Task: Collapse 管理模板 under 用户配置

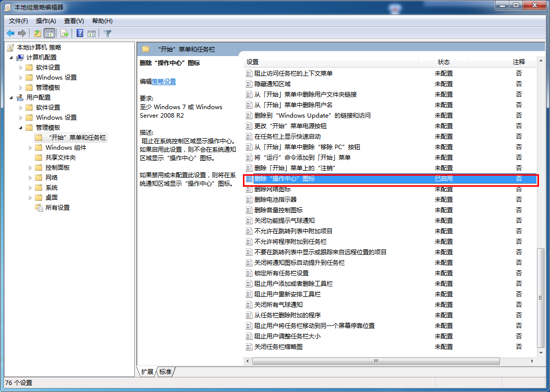Action: (21, 128)
